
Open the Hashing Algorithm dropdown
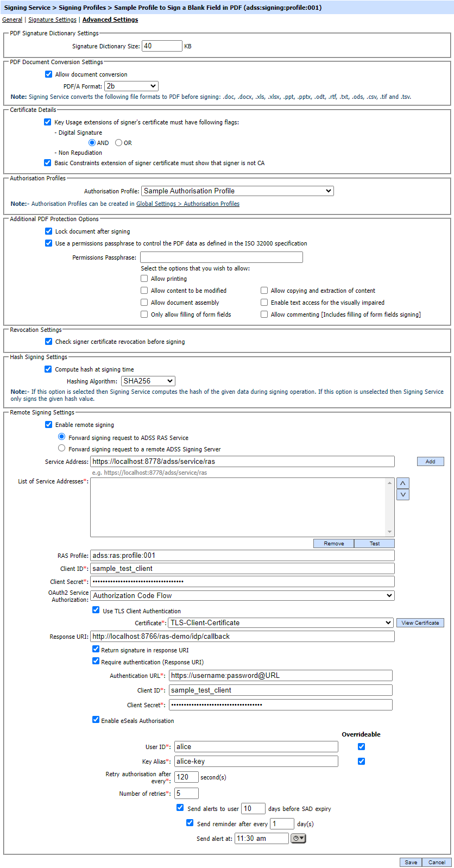coord(148,381)
